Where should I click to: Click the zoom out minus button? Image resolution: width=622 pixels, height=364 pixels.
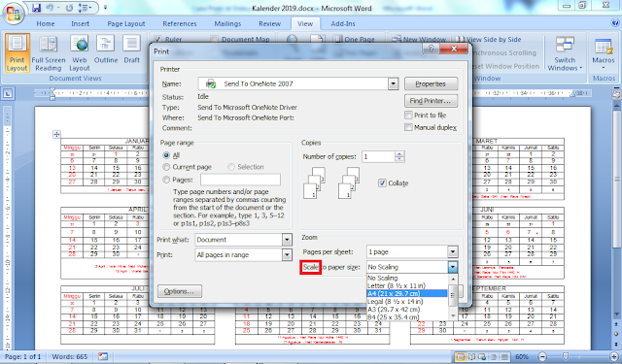(542, 357)
